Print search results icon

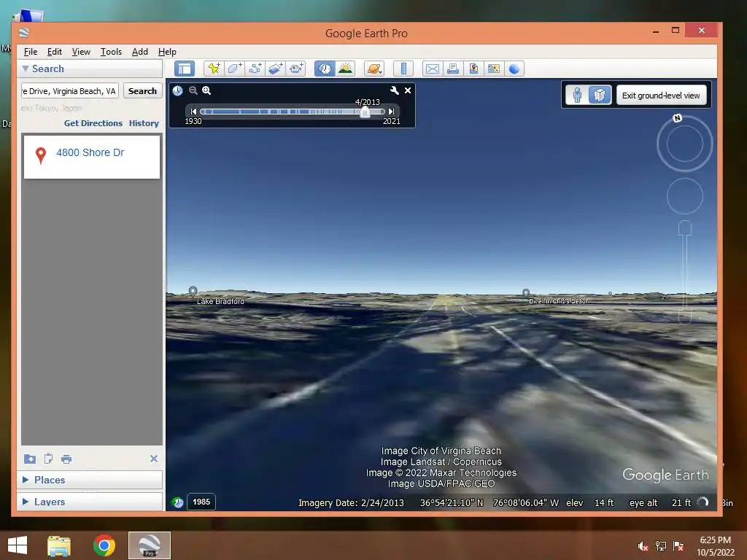click(x=66, y=459)
